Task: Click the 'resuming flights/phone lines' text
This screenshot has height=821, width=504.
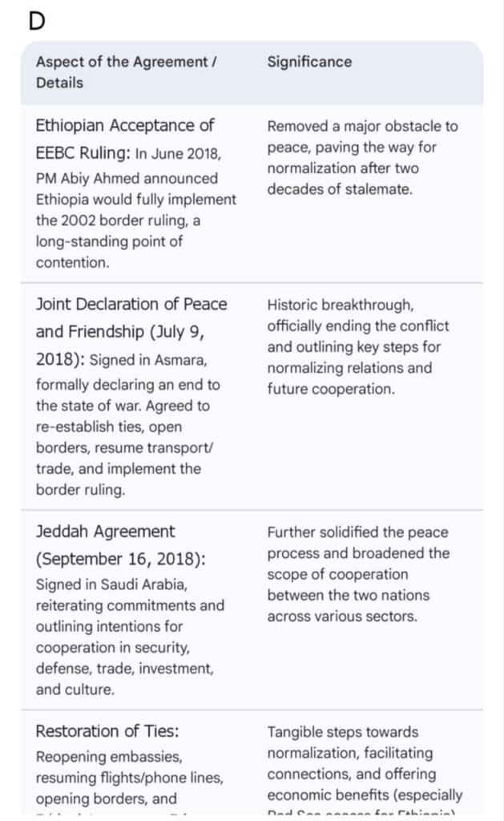Action: point(129,778)
